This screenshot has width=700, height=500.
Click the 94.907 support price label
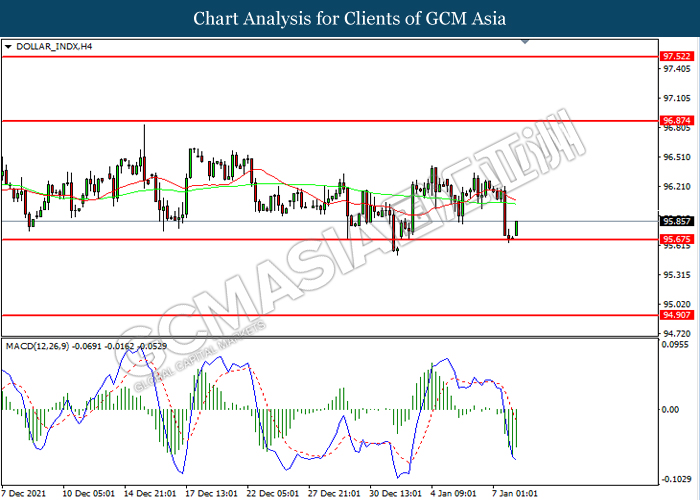click(677, 315)
